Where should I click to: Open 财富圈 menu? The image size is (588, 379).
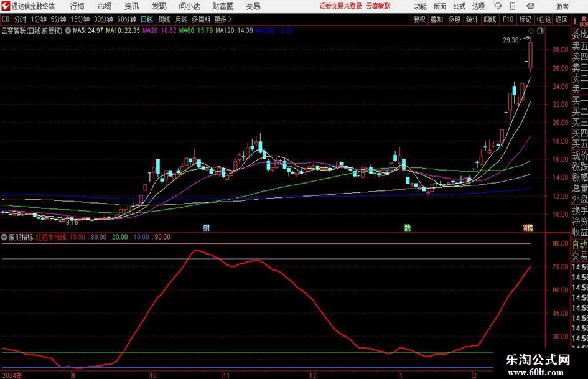(223, 6)
